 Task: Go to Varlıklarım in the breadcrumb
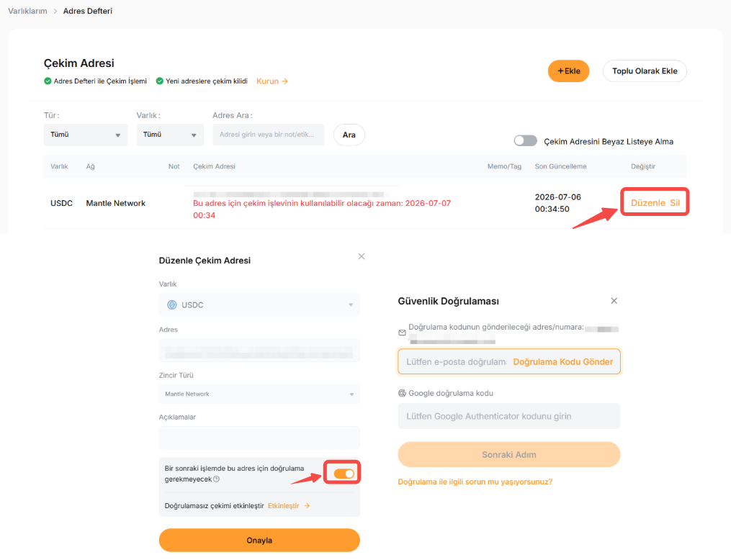point(27,11)
